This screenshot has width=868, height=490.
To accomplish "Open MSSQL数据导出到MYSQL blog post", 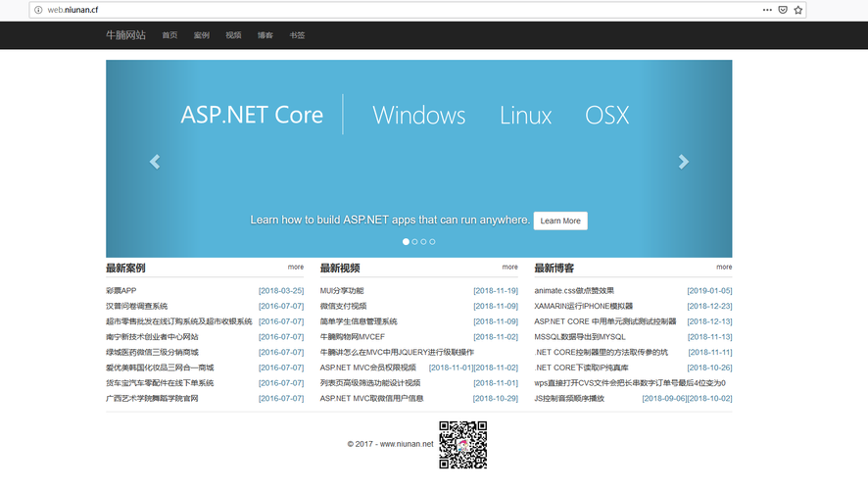I will pyautogui.click(x=580, y=337).
